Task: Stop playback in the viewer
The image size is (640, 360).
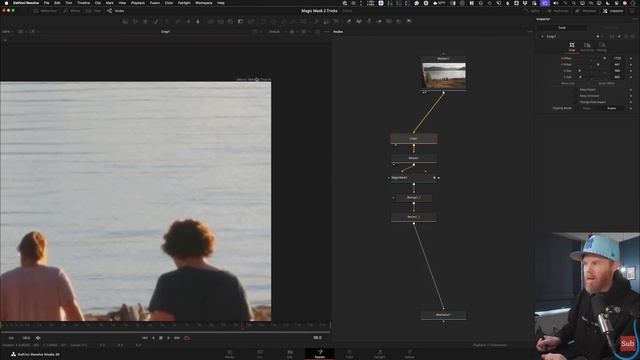Action: pyautogui.click(x=161, y=338)
